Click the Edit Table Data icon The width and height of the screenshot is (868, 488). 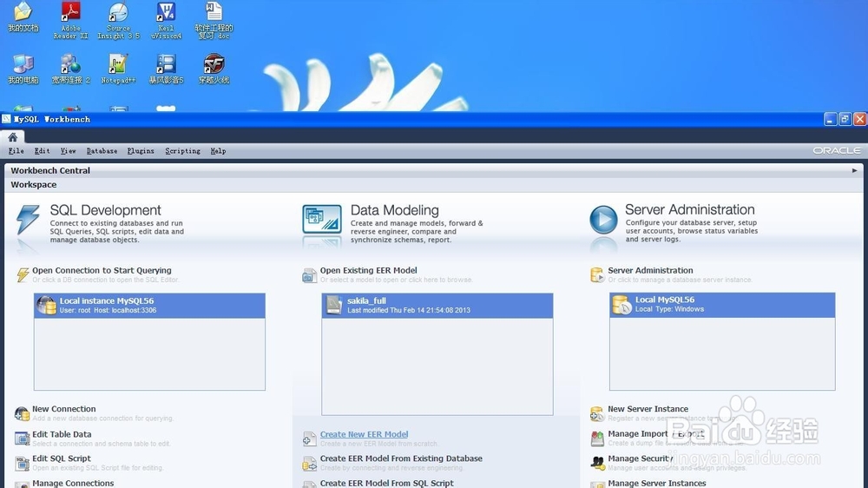click(23, 439)
